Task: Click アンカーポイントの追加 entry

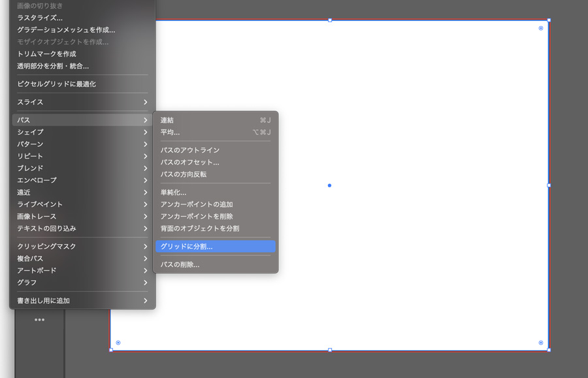Action: tap(216, 204)
